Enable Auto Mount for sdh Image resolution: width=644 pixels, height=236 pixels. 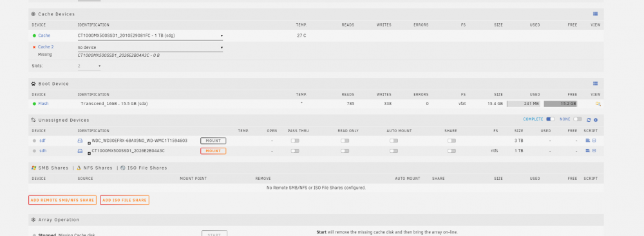coord(394,151)
